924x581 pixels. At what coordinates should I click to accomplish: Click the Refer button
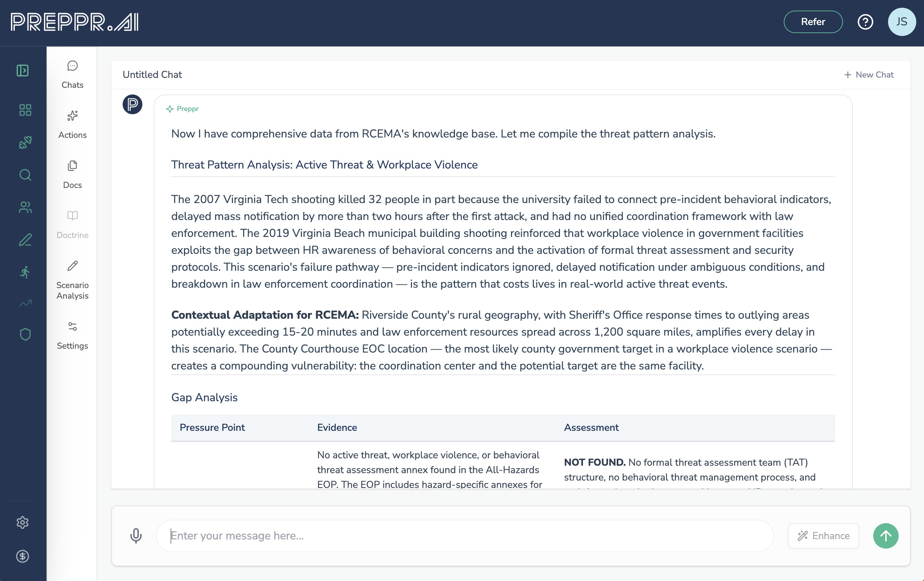point(813,22)
